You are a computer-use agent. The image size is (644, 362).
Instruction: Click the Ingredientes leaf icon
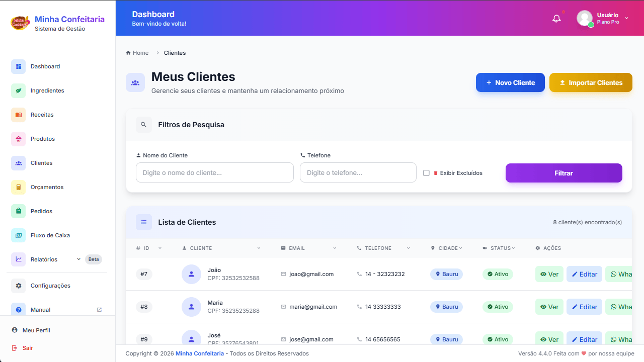click(19, 90)
